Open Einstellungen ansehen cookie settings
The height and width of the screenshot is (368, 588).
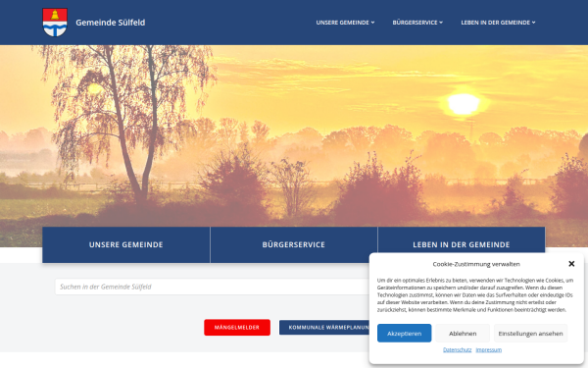(x=530, y=333)
